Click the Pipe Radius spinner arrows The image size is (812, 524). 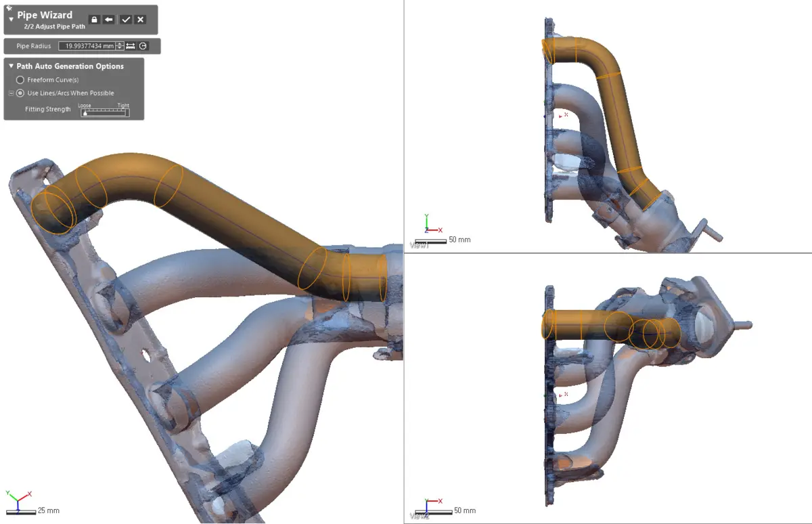[x=120, y=46]
